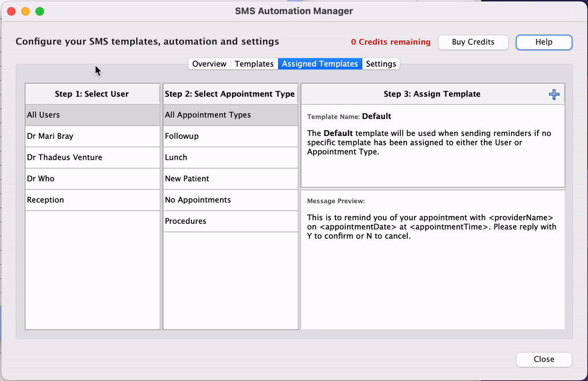Open the Settings tab
The height and width of the screenshot is (381, 588).
[x=381, y=63]
